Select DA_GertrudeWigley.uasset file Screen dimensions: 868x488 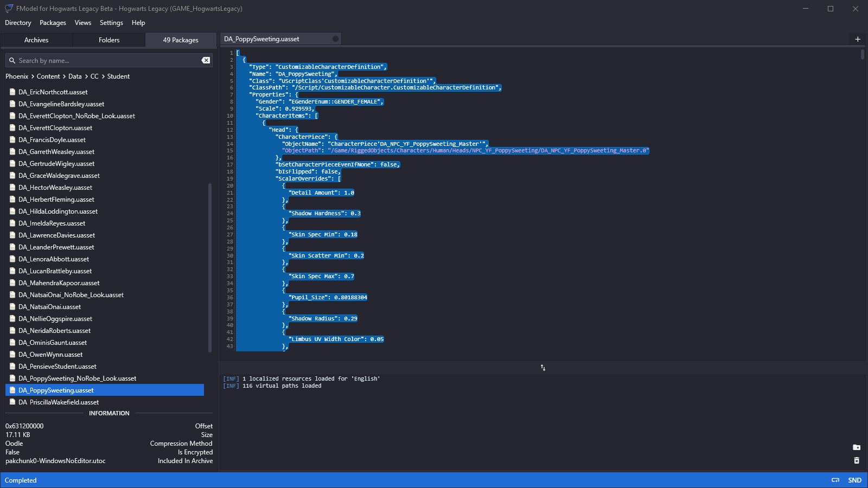105,164
